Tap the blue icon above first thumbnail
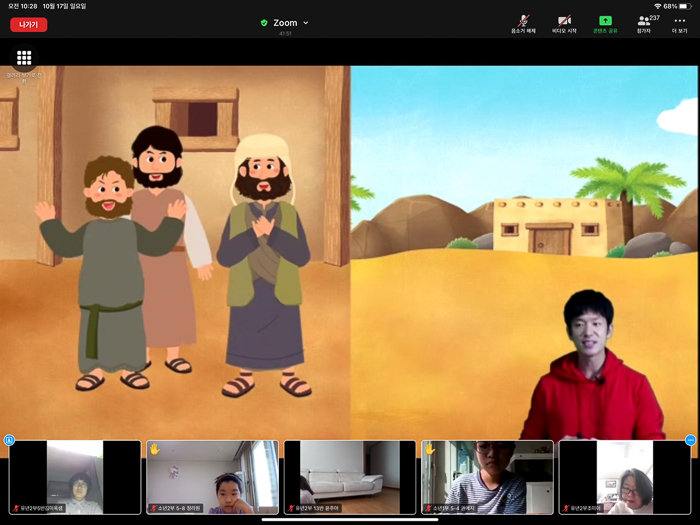 tap(9, 440)
